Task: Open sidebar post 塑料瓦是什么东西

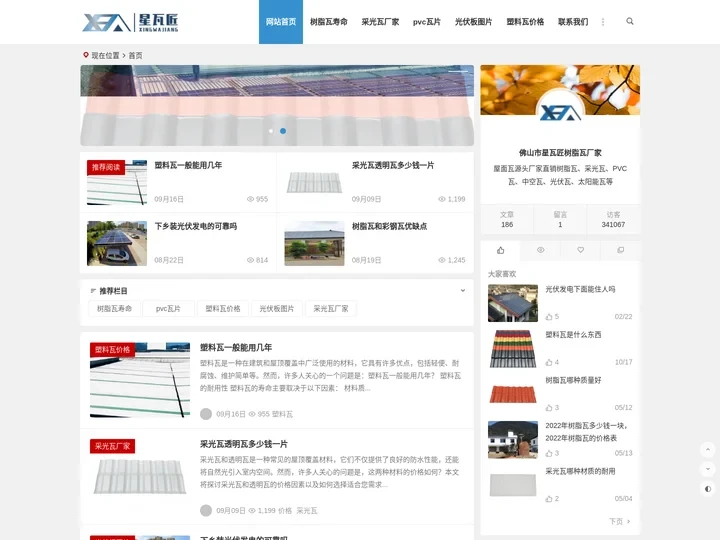Action: tap(573, 335)
